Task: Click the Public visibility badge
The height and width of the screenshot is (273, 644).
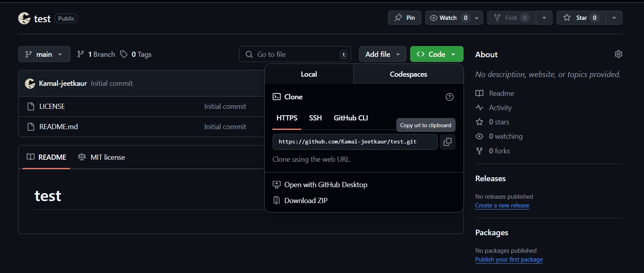Action: tap(66, 18)
